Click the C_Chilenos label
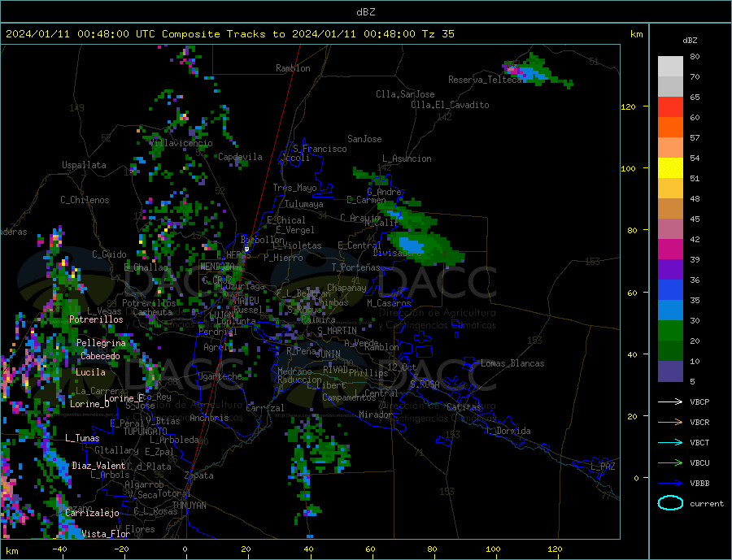Screen dimensions: 732x560 85,200
